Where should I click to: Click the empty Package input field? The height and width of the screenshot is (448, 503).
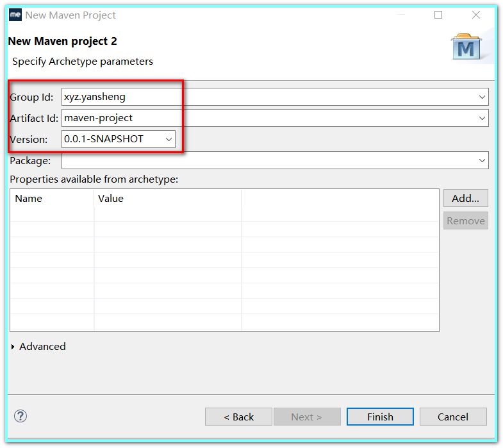tap(275, 160)
